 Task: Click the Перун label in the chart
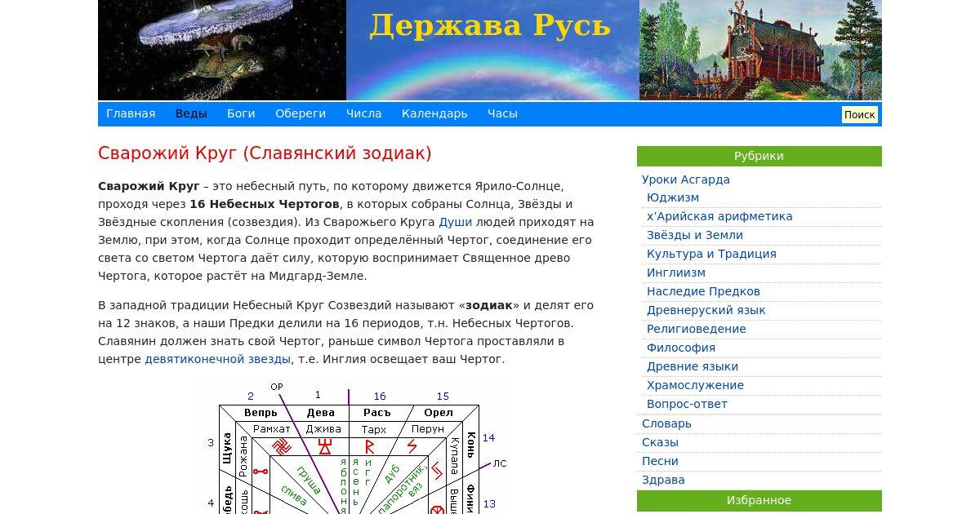[x=428, y=429]
